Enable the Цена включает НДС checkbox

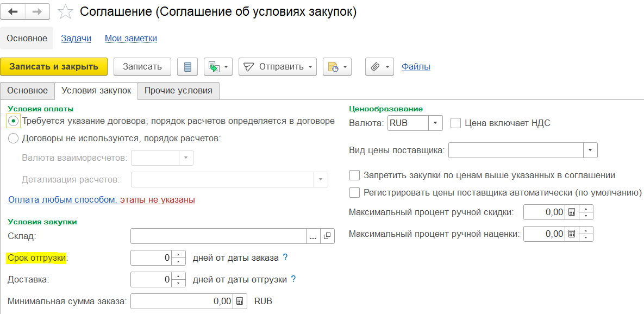456,123
